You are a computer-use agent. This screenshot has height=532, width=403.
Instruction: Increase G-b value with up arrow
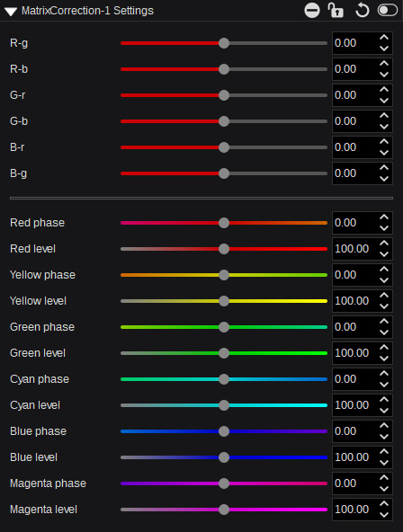point(384,116)
